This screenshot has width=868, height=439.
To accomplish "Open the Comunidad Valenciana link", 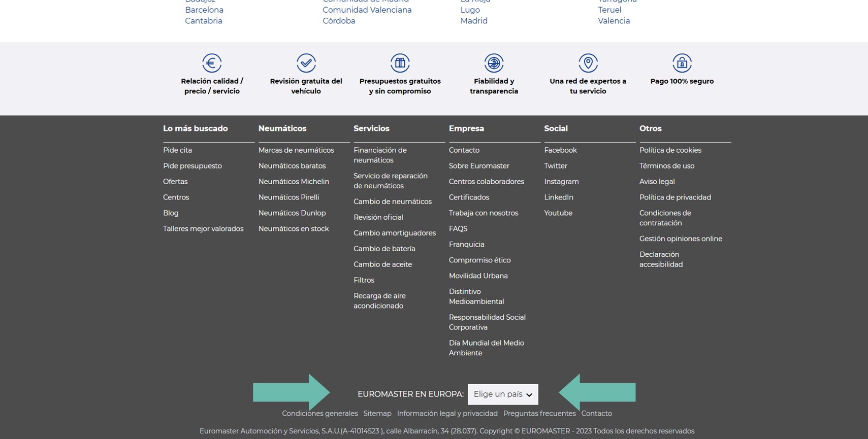I will tap(367, 10).
